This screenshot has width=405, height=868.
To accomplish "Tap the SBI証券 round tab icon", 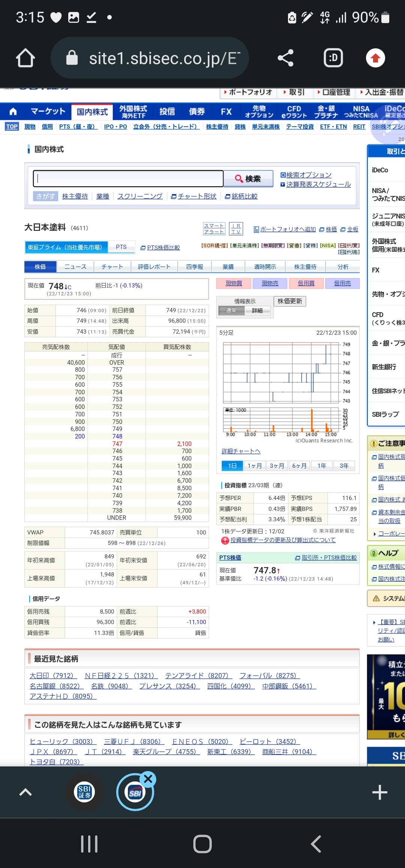I will 84,792.
